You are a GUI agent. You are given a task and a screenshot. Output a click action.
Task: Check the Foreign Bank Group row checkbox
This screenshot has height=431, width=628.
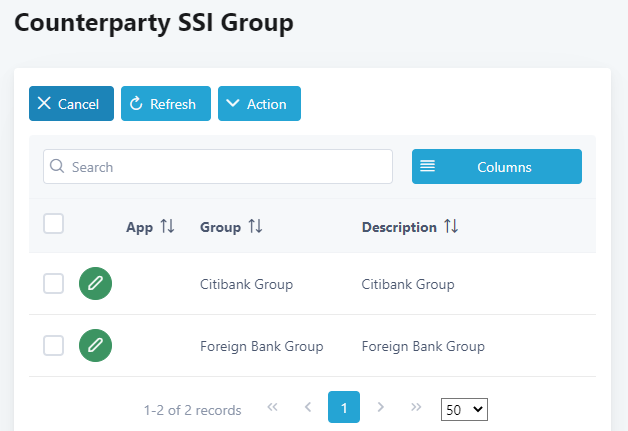(54, 346)
